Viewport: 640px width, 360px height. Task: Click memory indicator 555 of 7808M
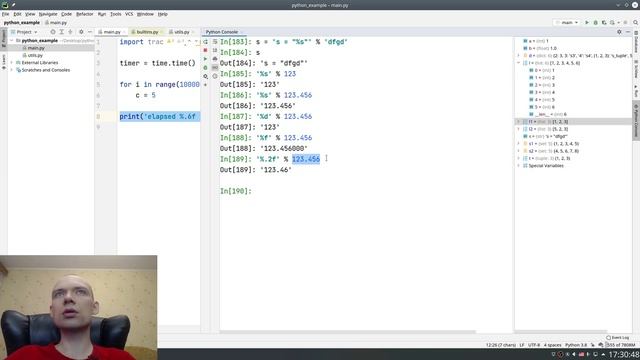tap(620, 345)
